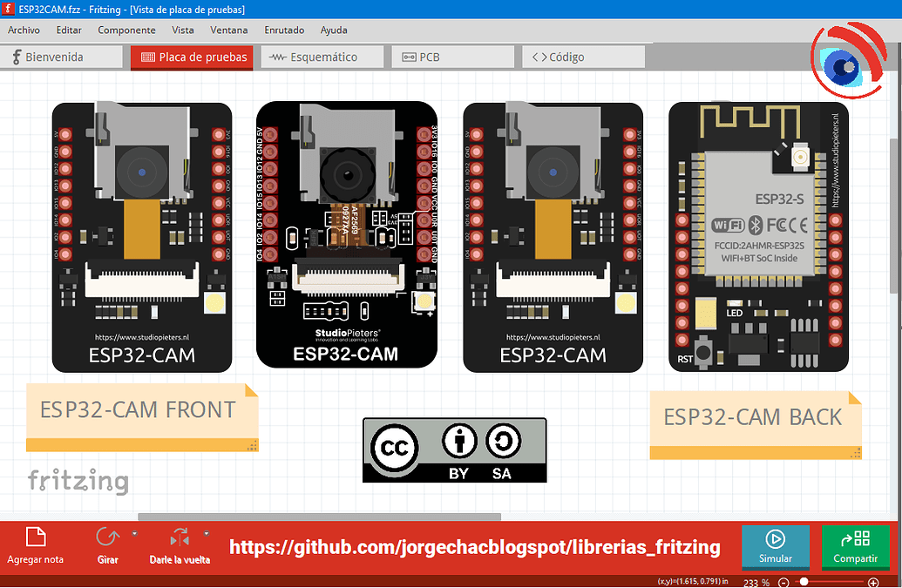Open the Archivo menu
902x588 pixels.
(24, 30)
